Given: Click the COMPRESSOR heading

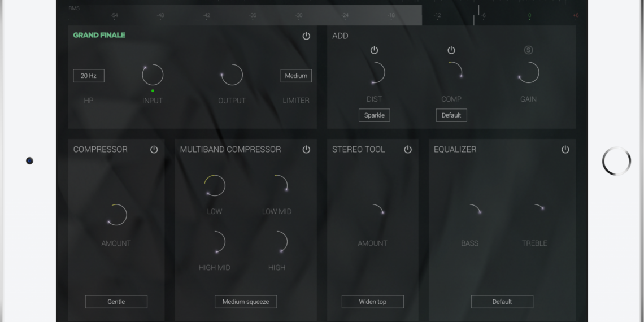Looking at the screenshot, I should click(100, 150).
